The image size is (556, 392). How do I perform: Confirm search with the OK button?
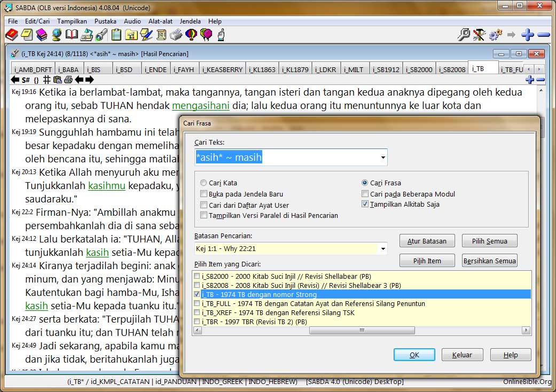414,355
